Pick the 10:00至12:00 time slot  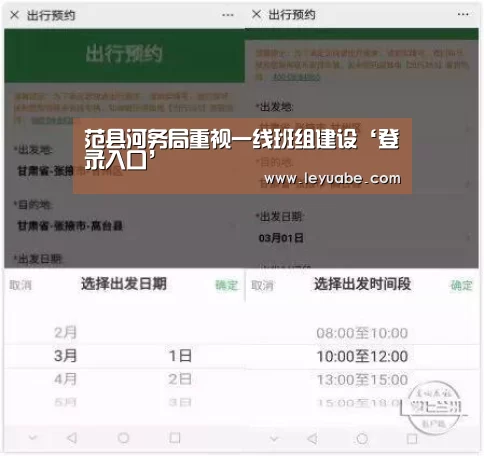click(362, 356)
